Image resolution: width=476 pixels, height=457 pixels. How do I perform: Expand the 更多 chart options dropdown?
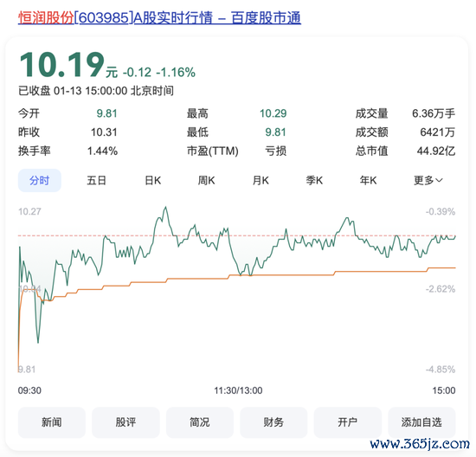428,180
